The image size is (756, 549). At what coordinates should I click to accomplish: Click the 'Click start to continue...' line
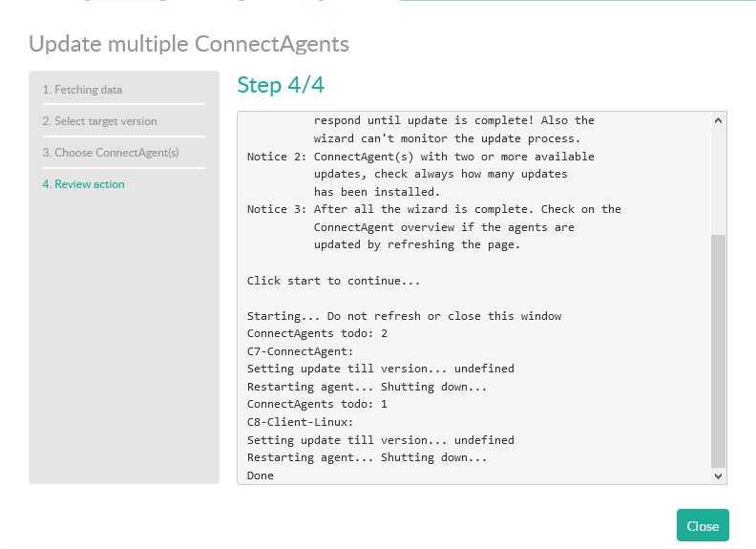tap(333, 281)
